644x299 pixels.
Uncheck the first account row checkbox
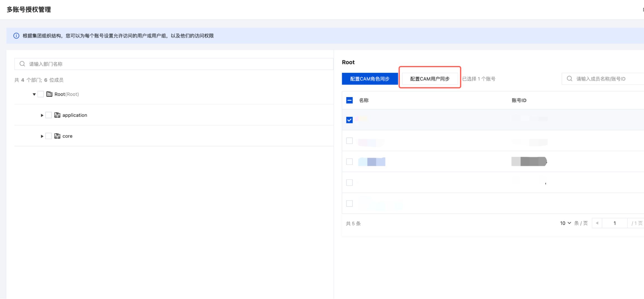[349, 120]
